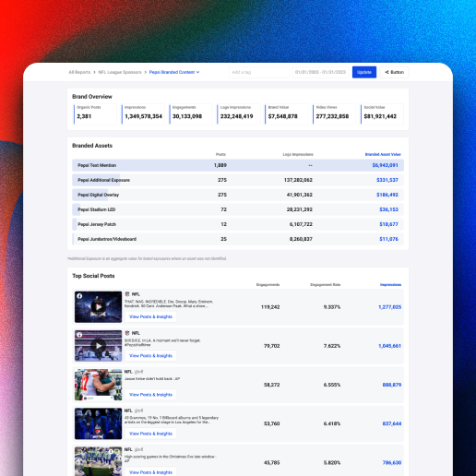Expand the Pepsi Branded Content dropdown
The width and height of the screenshot is (476, 476).
tap(174, 72)
